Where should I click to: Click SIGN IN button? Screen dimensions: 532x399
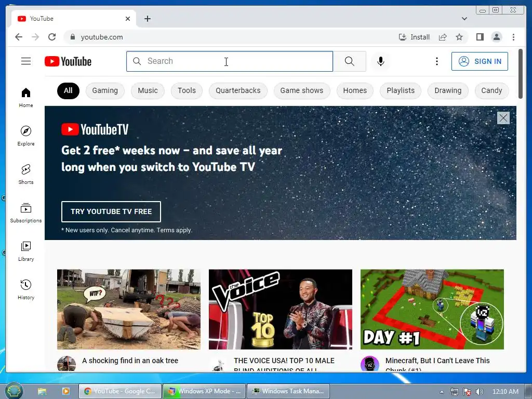[480, 61]
